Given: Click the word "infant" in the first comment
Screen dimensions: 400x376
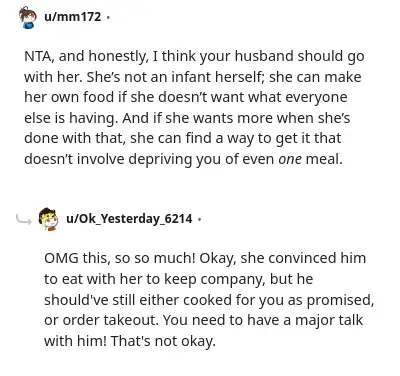Looking at the screenshot, I should click(x=191, y=77).
